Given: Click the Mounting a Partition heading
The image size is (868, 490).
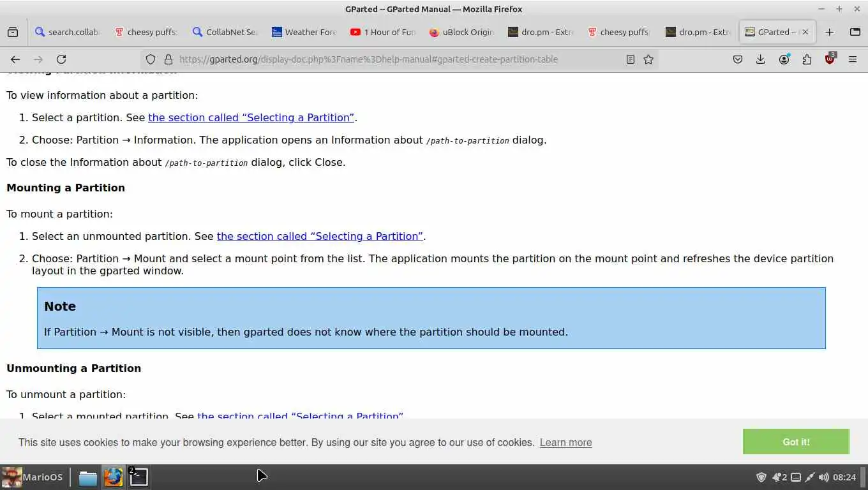Looking at the screenshot, I should [x=66, y=188].
